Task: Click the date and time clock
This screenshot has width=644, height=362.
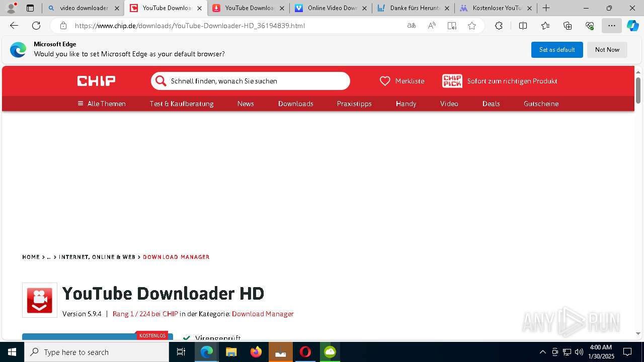Action: (602, 352)
